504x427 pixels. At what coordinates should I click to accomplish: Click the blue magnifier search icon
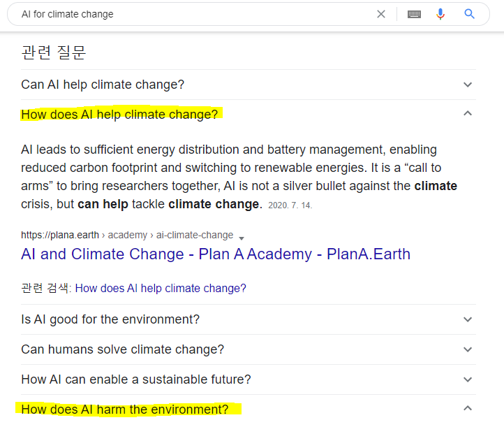[x=470, y=14]
